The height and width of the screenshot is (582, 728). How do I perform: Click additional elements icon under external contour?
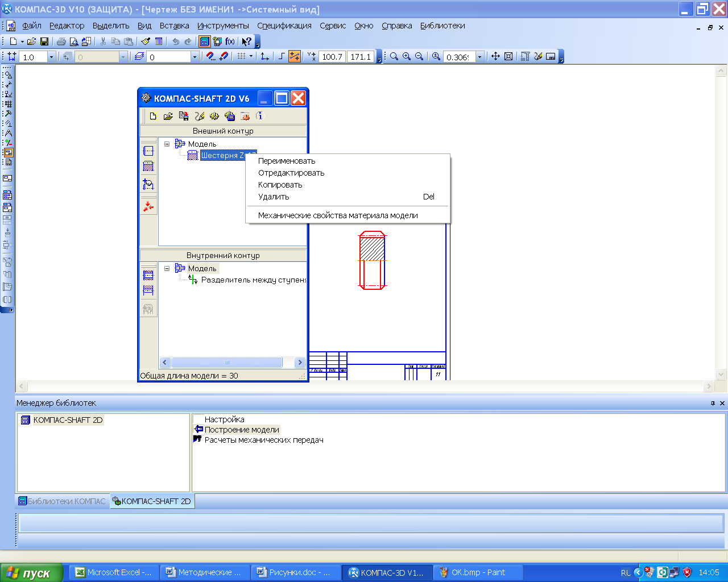148,184
